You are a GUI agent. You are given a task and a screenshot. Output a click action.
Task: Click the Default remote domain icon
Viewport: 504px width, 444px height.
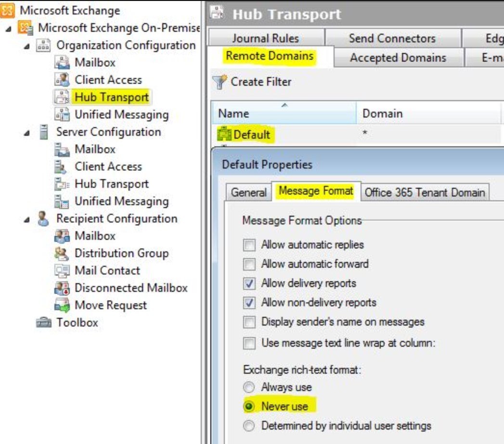pos(224,134)
